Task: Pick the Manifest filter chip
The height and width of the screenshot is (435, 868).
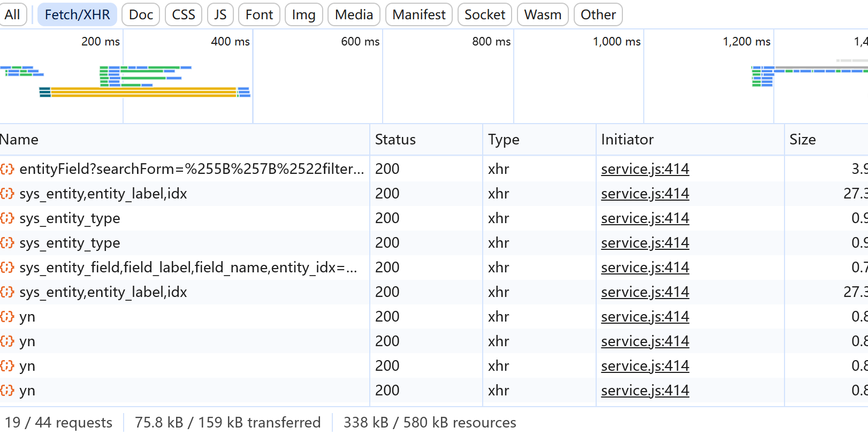Action: click(418, 14)
